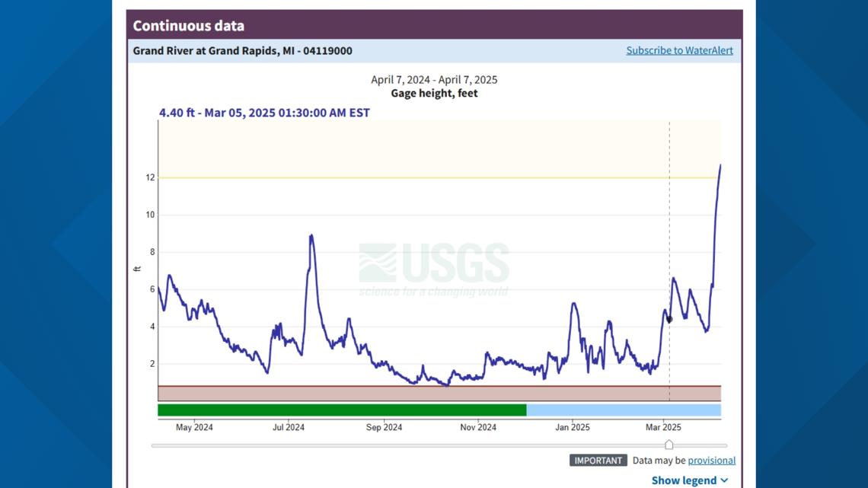Click the Mar 2025 axis label
Viewport: 868px width, 488px height.
663,427
